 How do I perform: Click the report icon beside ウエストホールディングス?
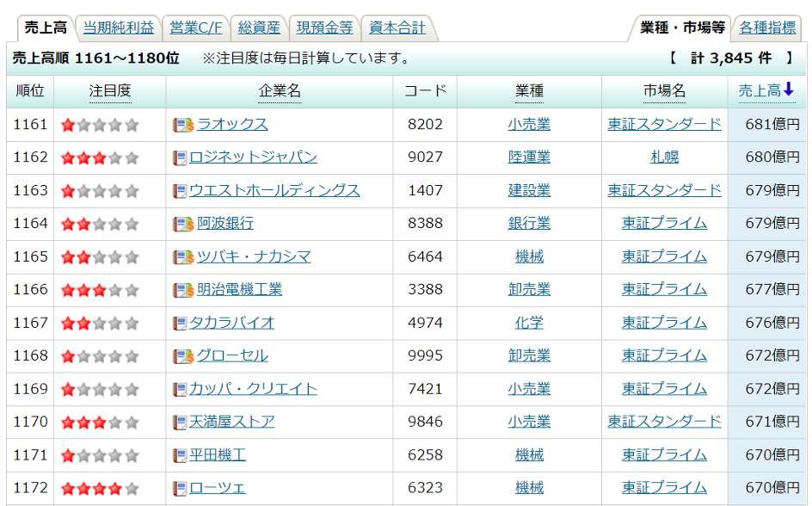pyautogui.click(x=179, y=191)
